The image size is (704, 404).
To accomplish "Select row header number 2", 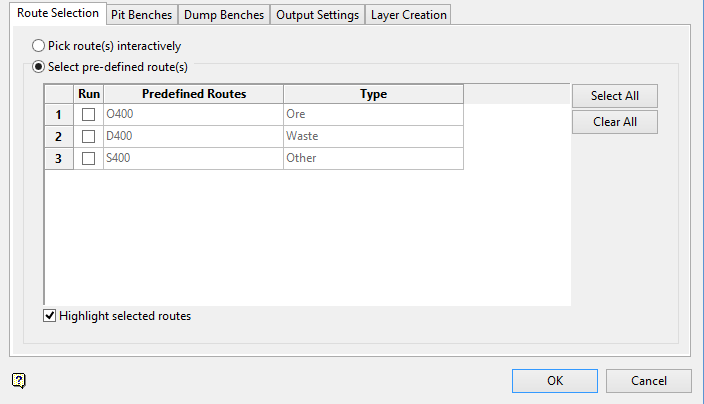I will coord(59,137).
